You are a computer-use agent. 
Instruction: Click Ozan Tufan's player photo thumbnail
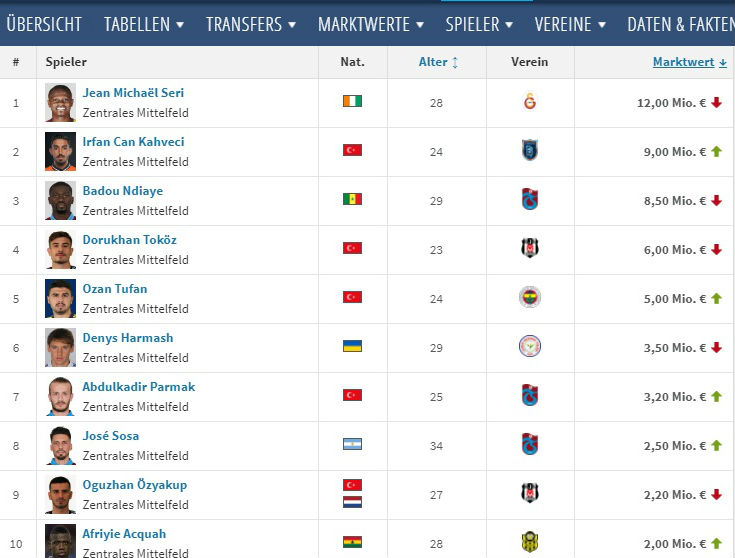point(60,298)
